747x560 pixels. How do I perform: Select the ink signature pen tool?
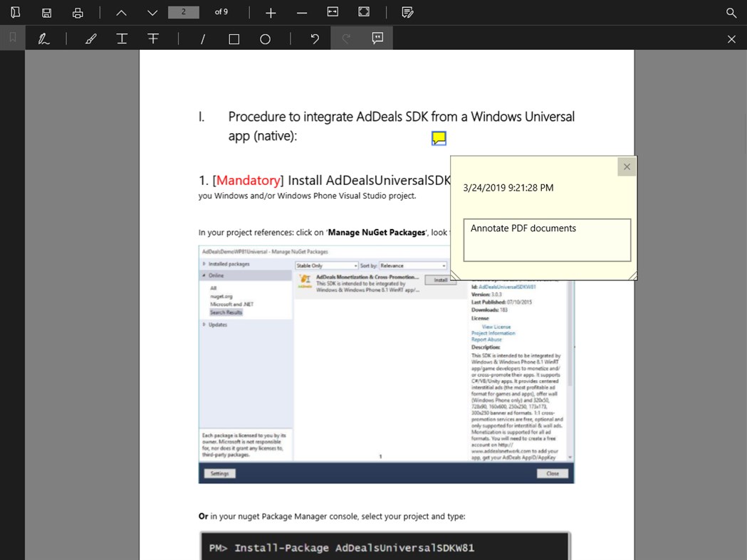pyautogui.click(x=44, y=38)
